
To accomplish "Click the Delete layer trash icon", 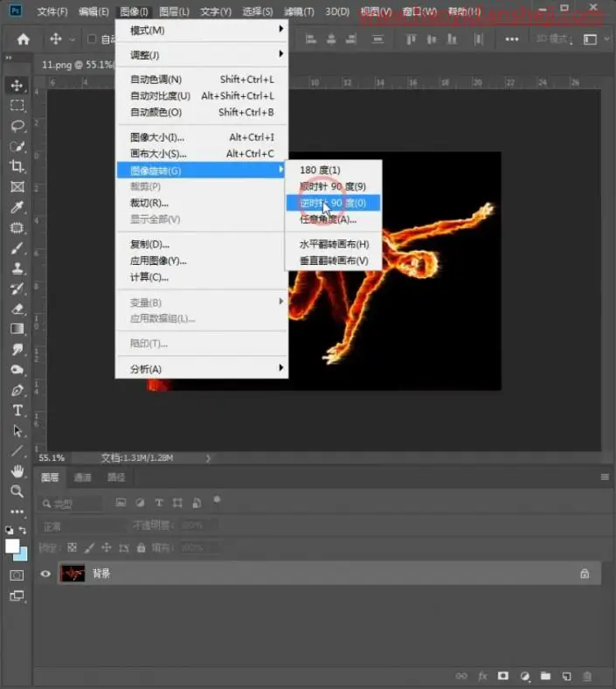I will [x=587, y=676].
